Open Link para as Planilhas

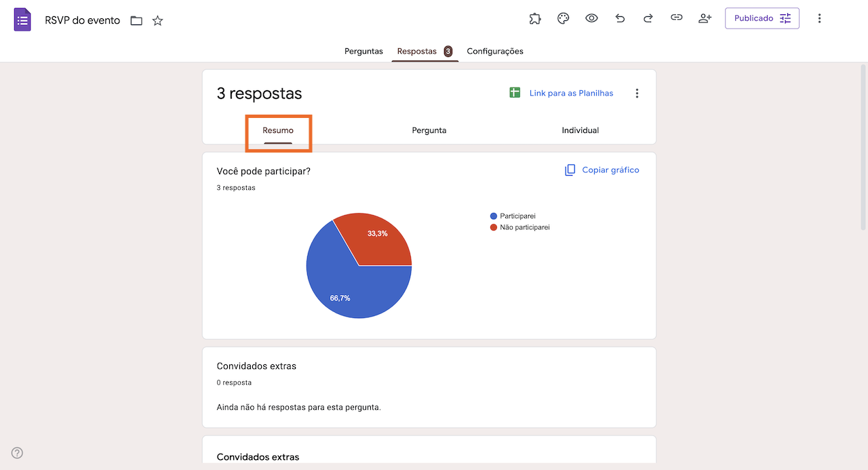tap(571, 93)
